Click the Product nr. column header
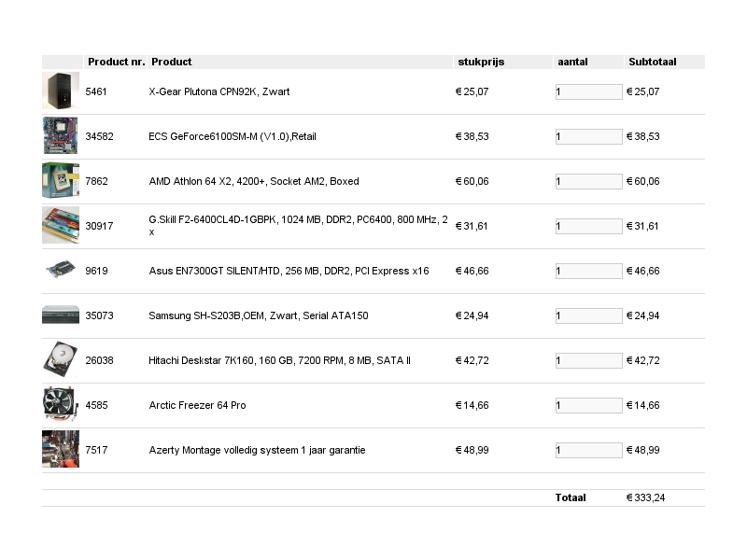The height and width of the screenshot is (560, 747). [116, 62]
